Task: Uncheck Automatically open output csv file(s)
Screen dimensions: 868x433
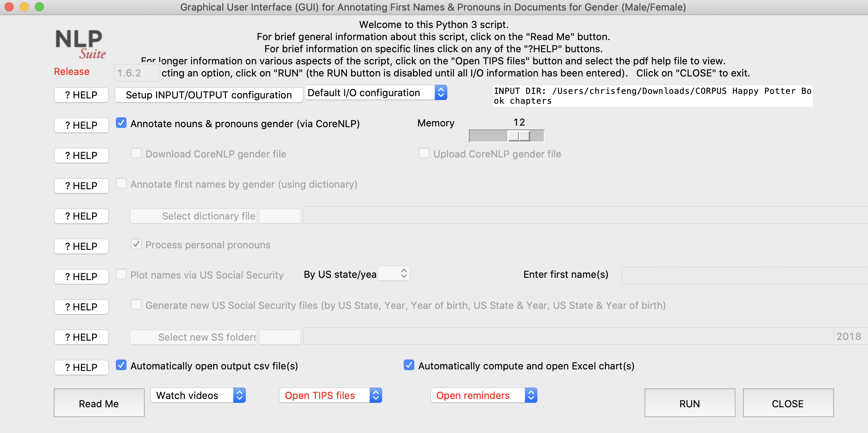Action: [121, 365]
